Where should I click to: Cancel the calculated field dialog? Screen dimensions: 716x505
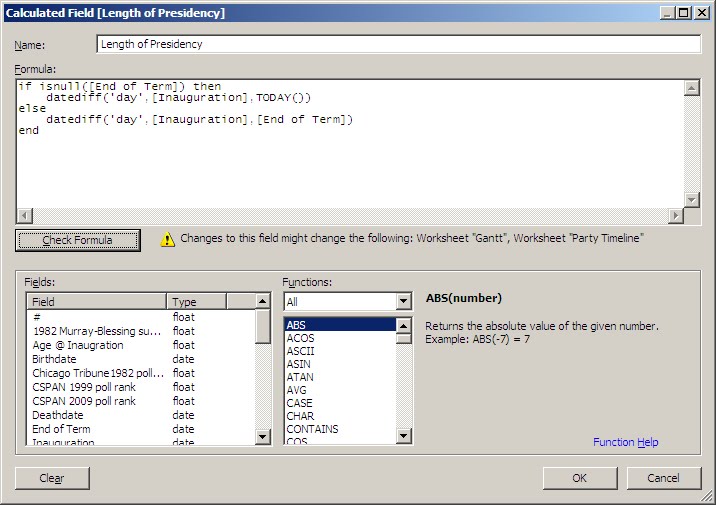click(663, 478)
